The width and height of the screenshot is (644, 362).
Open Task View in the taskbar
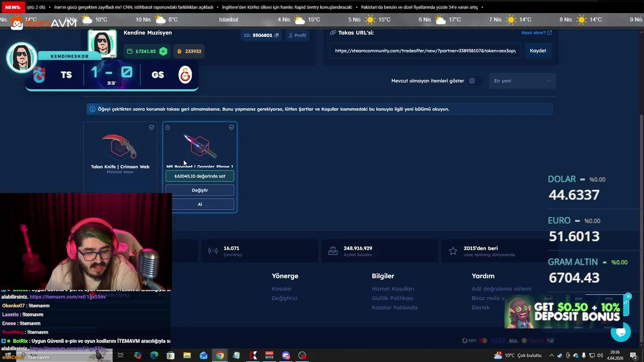click(x=121, y=355)
